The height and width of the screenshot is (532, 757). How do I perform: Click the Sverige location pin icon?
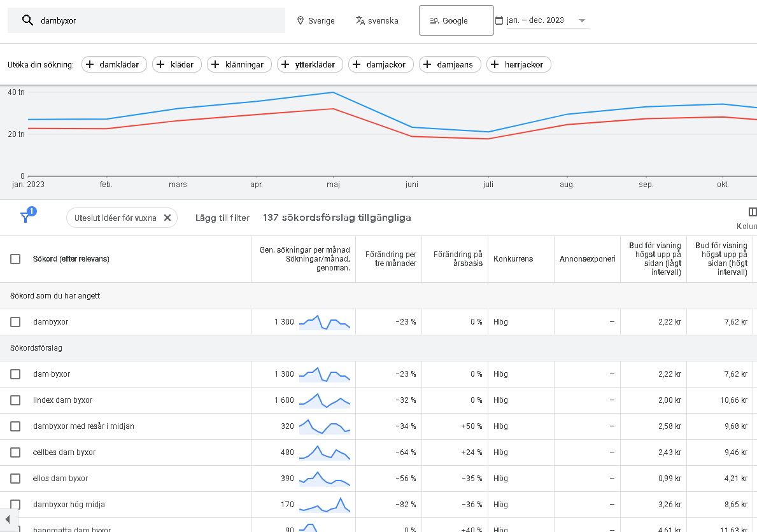(301, 20)
